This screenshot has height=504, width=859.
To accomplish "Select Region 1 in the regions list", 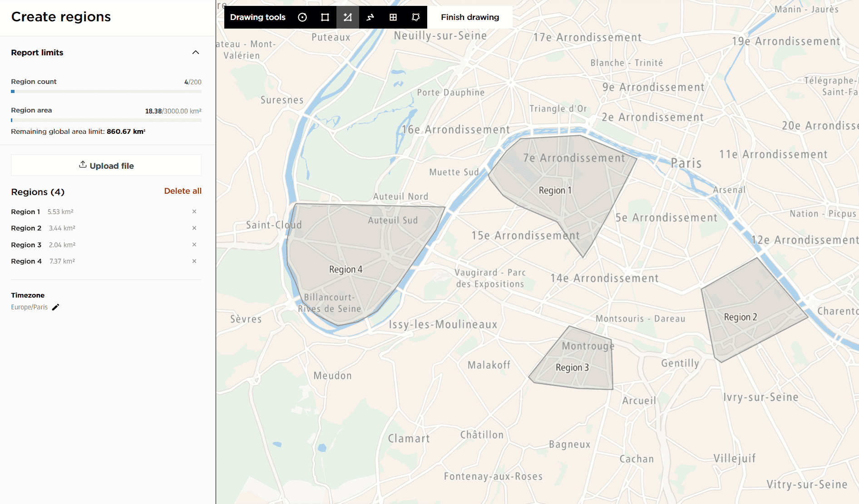I will [x=25, y=212].
